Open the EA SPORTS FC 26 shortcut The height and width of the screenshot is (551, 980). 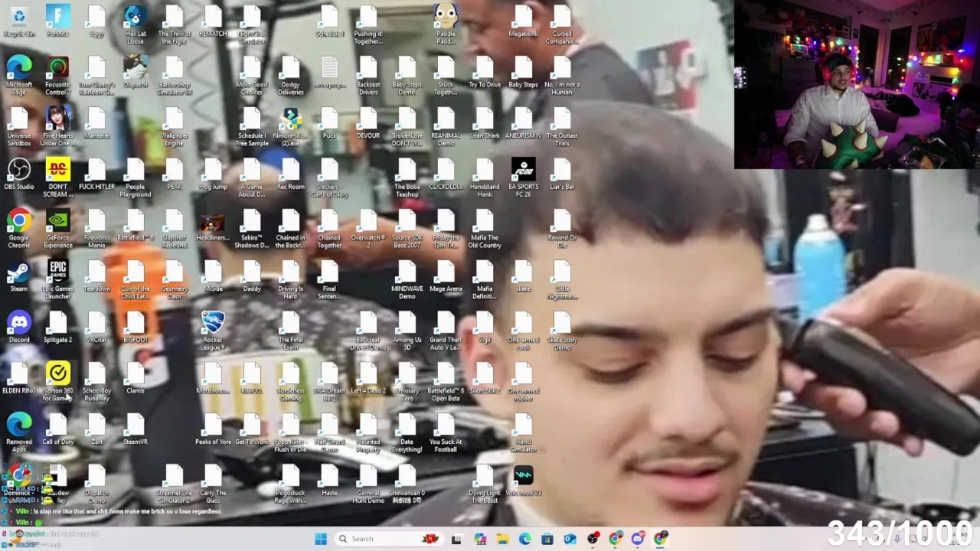point(523,178)
